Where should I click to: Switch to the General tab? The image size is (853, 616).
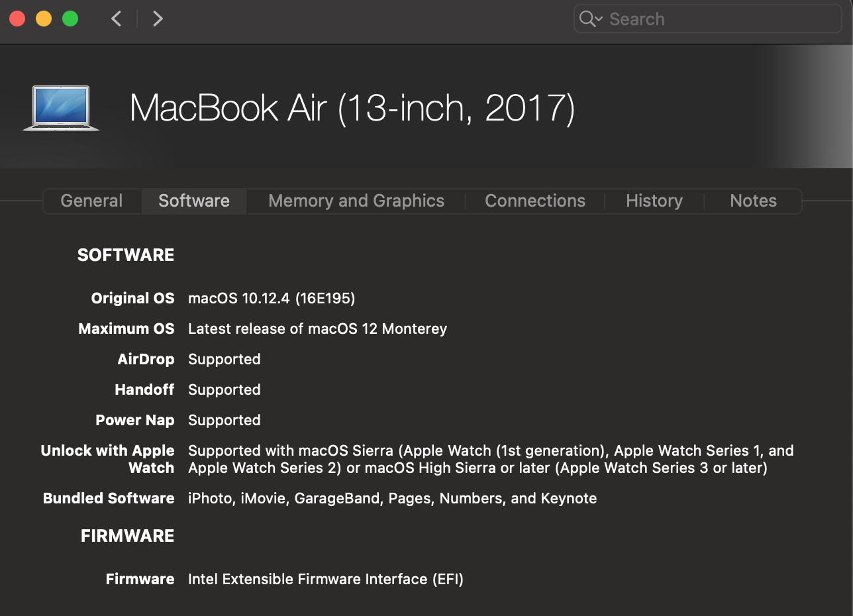point(91,201)
